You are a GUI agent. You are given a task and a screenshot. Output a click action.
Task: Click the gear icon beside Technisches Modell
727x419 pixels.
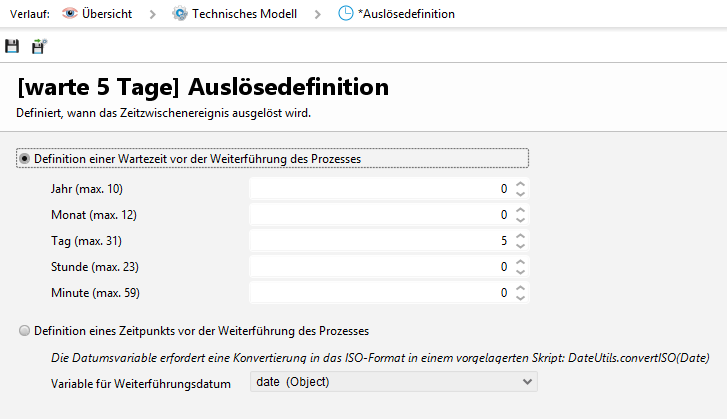pyautogui.click(x=179, y=14)
